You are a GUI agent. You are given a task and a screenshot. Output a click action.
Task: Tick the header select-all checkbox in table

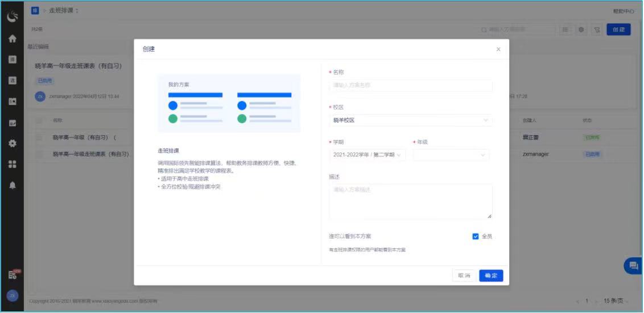(39, 120)
